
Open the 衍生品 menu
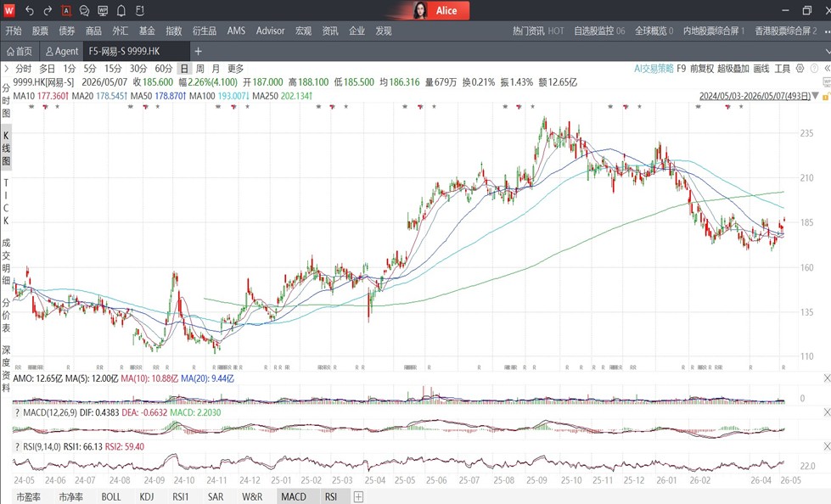pyautogui.click(x=205, y=31)
